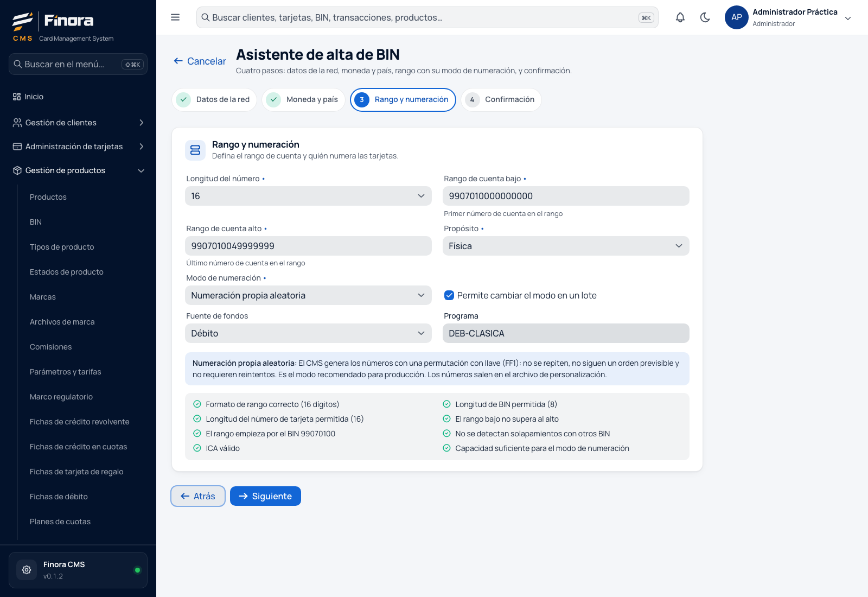Select step 3 Rango y numeración
This screenshot has width=868, height=597.
[403, 100]
